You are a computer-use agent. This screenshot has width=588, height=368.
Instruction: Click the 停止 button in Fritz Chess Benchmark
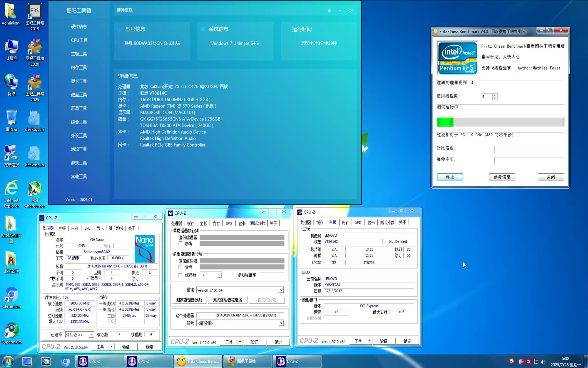point(450,177)
